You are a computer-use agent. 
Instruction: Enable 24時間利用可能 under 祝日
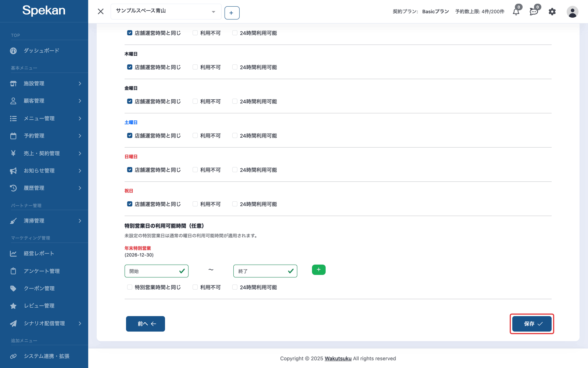pos(235,204)
